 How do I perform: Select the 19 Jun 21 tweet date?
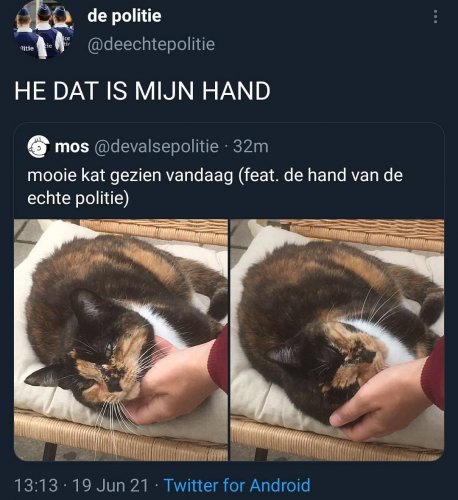click(110, 485)
